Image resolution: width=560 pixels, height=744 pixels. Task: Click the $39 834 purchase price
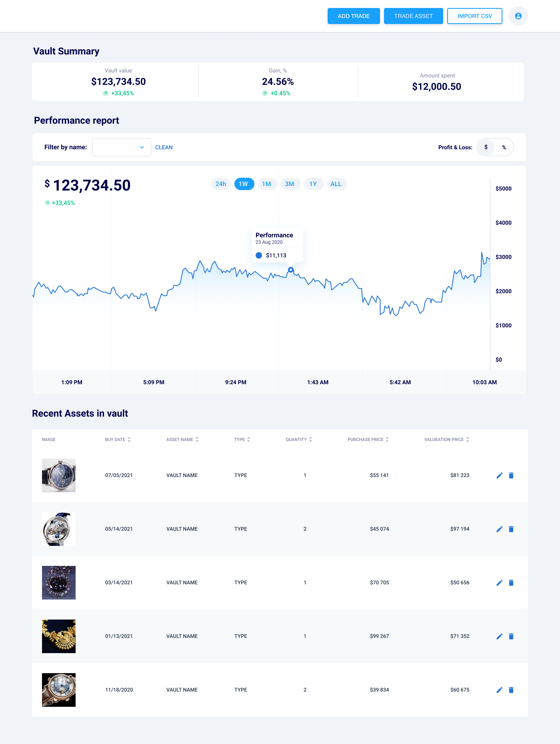[379, 690]
